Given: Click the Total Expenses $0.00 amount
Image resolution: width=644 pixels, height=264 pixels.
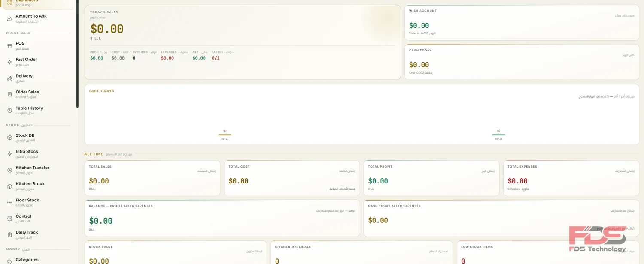Looking at the screenshot, I should click(518, 181).
